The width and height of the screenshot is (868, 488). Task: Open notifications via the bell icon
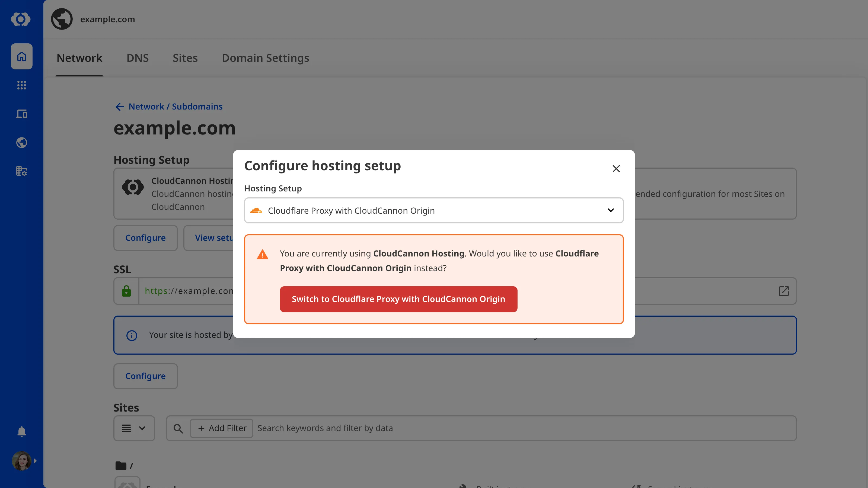(x=21, y=431)
